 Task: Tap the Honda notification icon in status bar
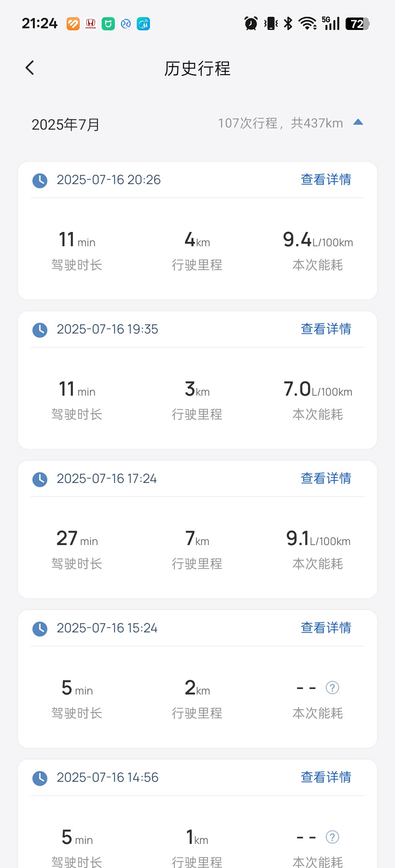[91, 24]
